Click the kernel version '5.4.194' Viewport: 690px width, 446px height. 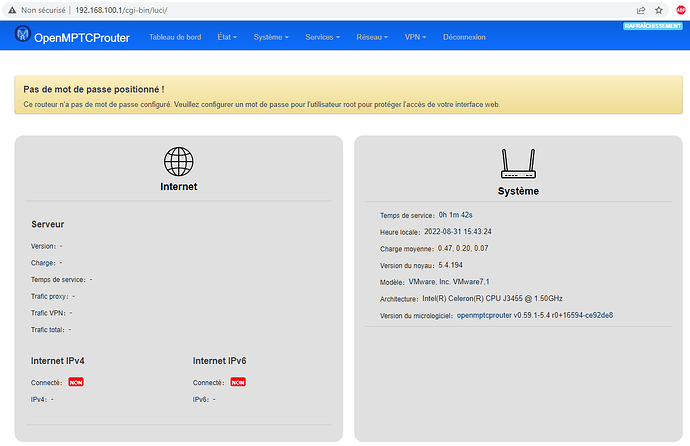click(x=451, y=265)
